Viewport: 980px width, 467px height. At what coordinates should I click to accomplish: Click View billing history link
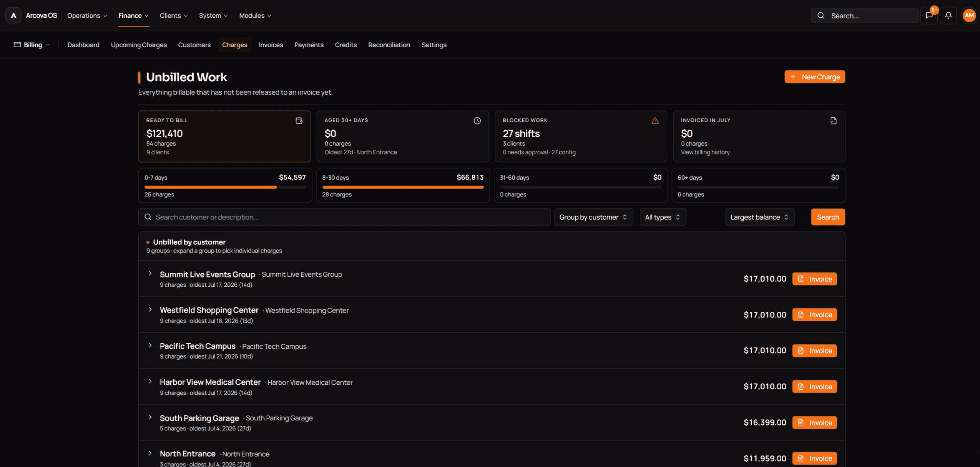(705, 152)
